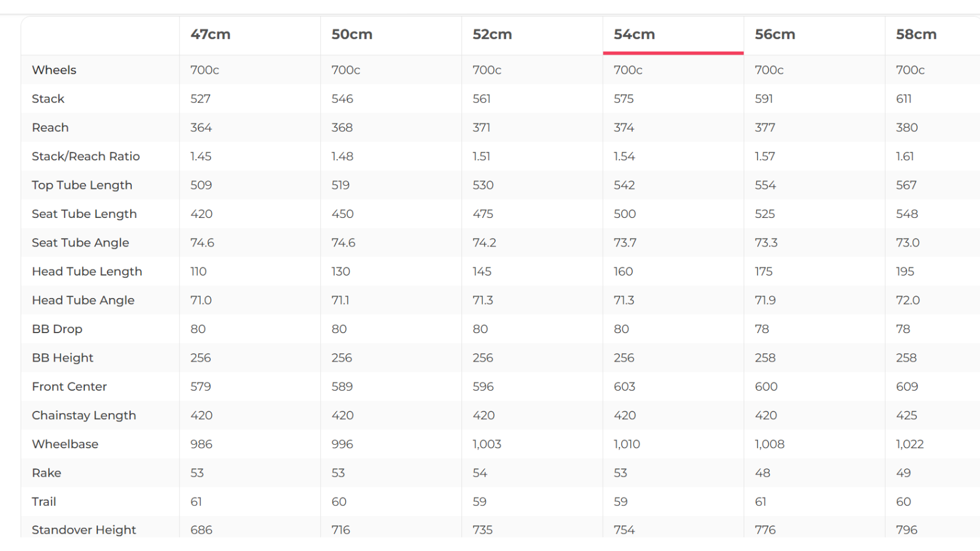
Task: Click the highlighted 54cm column header
Action: (x=634, y=34)
